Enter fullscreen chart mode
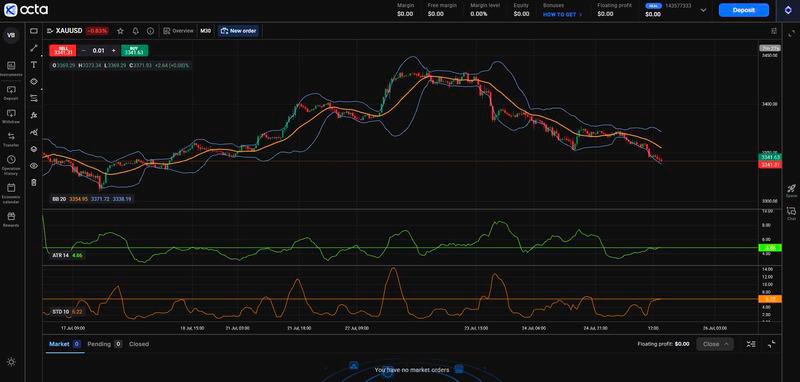 791,33
